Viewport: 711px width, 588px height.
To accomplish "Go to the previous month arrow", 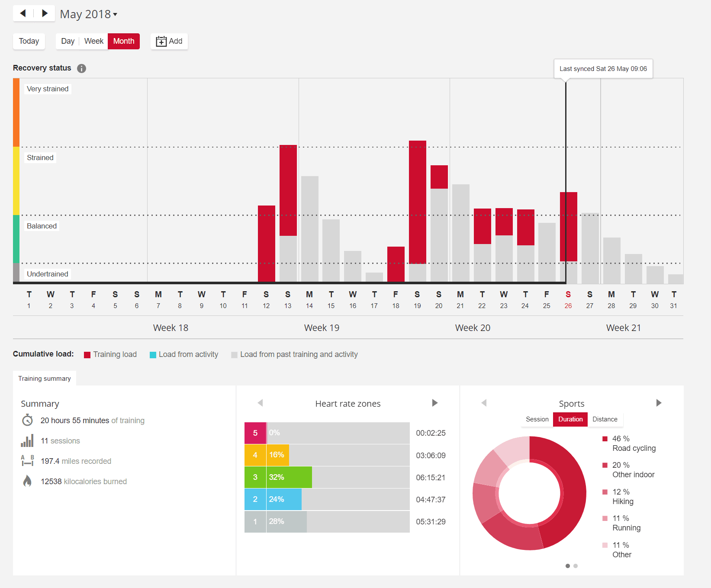I will [x=23, y=13].
